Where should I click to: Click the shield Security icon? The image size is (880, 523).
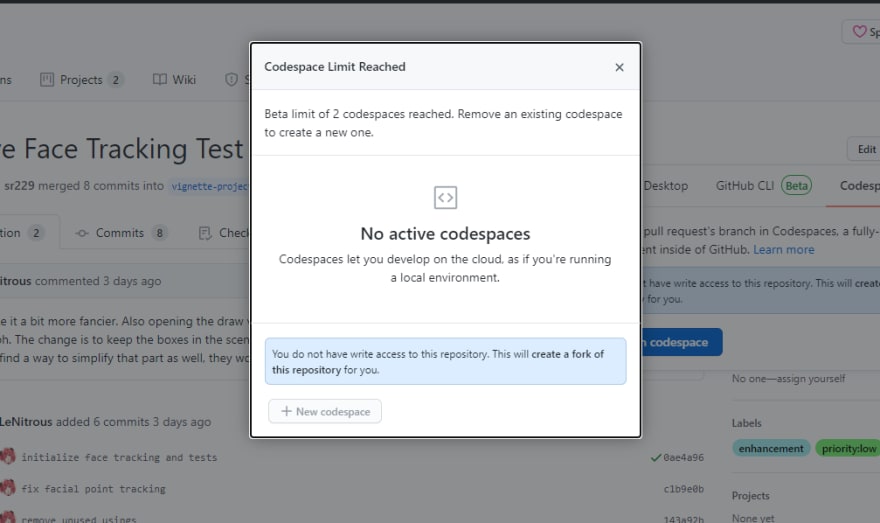point(231,80)
